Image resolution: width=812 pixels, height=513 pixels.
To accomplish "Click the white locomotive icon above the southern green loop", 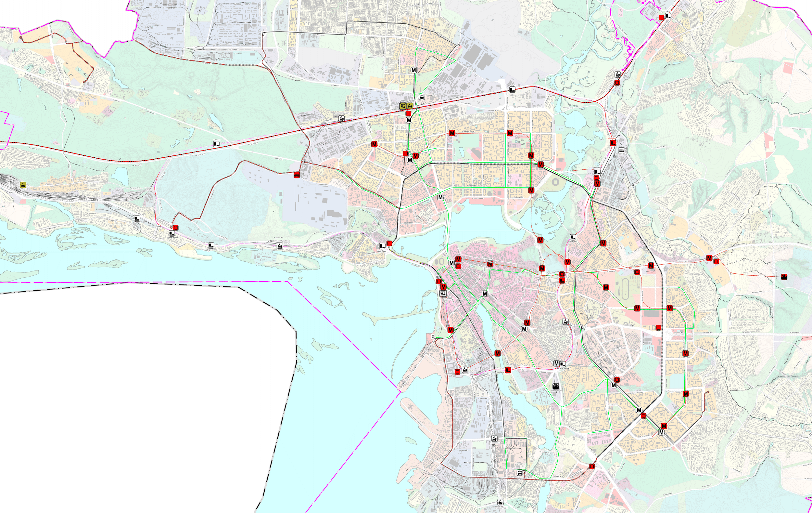I will pyautogui.click(x=494, y=439).
